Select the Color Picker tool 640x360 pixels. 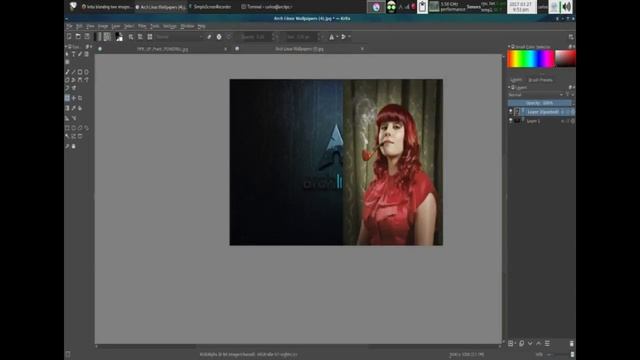pyautogui.click(x=74, y=108)
